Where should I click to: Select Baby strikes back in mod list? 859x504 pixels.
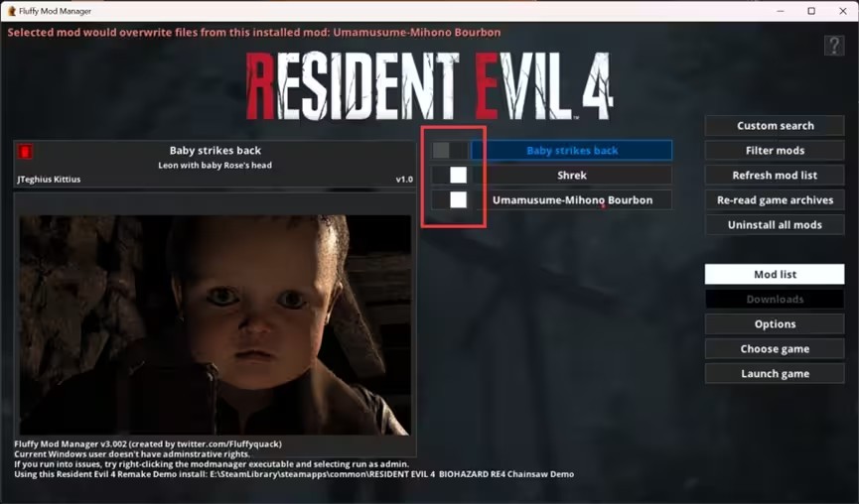click(572, 151)
